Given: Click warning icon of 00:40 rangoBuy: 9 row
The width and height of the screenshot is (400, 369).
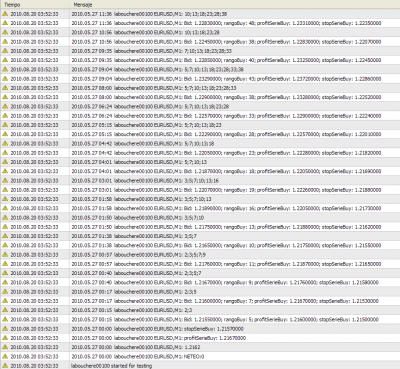Looking at the screenshot, I should pyautogui.click(x=5, y=282).
